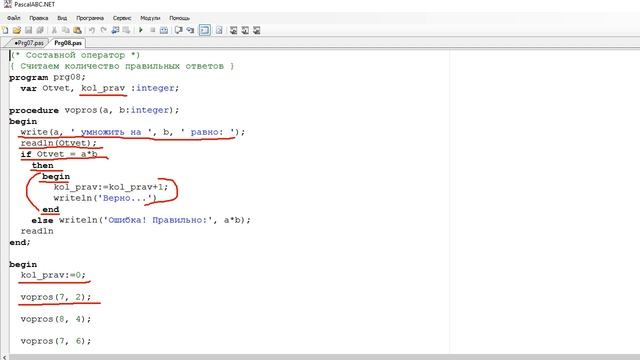This screenshot has height=360, width=640.
Task: Click the 'kol_prav' variable in var declaration
Action: coord(103,88)
